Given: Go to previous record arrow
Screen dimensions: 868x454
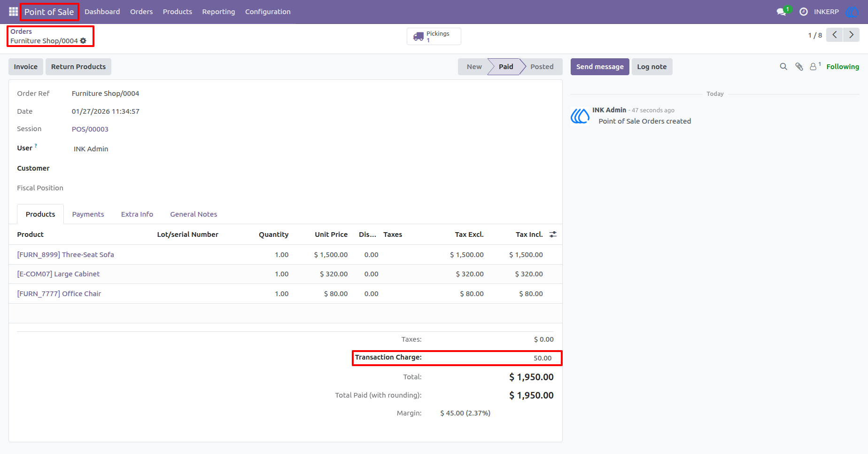Looking at the screenshot, I should point(835,35).
